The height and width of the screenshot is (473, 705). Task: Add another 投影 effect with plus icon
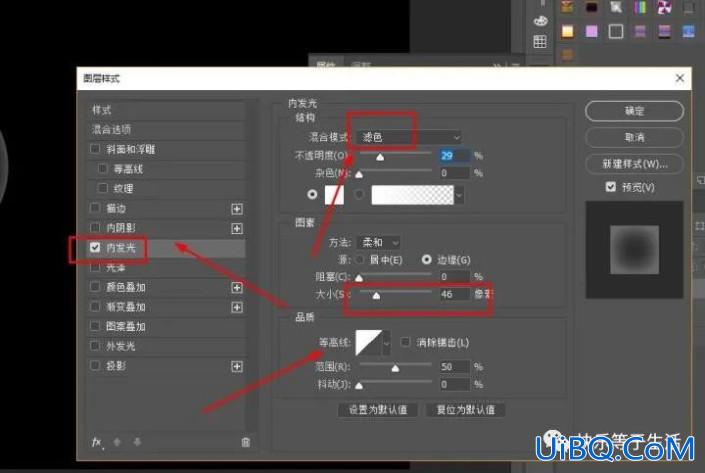click(237, 366)
